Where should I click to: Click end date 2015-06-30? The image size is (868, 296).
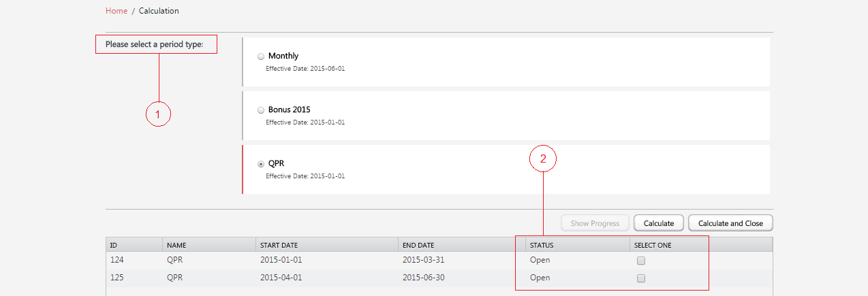pos(423,278)
